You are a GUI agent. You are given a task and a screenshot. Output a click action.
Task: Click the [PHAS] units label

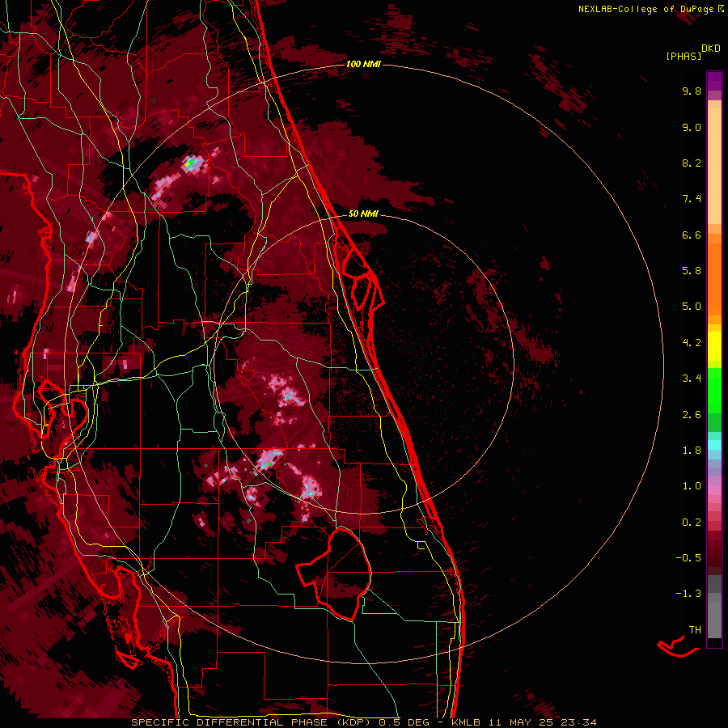[684, 56]
